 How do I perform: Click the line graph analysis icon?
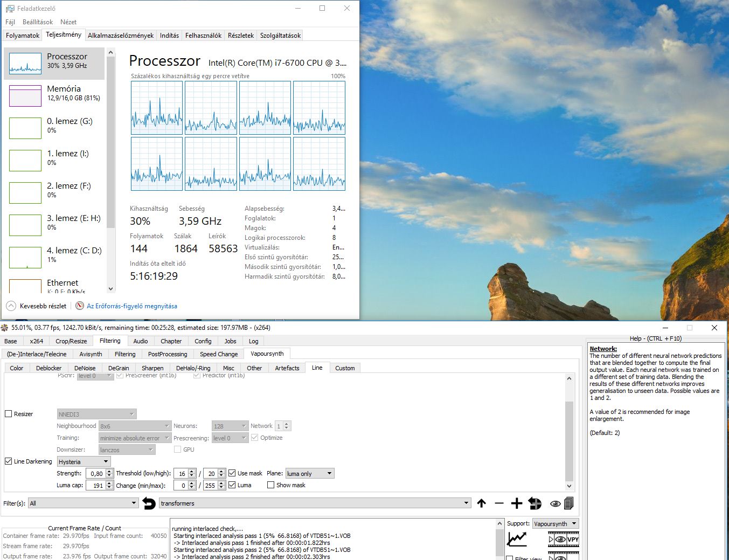click(x=517, y=538)
